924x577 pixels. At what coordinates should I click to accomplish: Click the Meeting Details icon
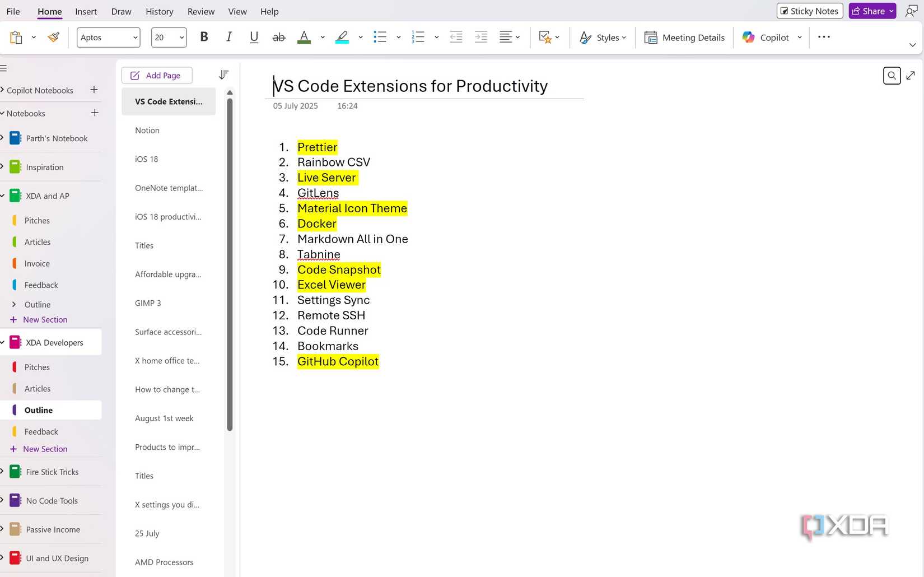coord(650,37)
